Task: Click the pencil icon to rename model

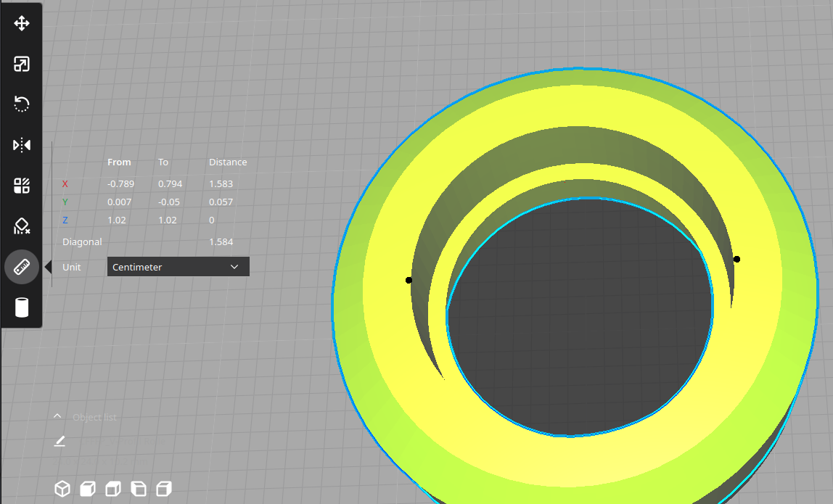Action: click(x=59, y=441)
